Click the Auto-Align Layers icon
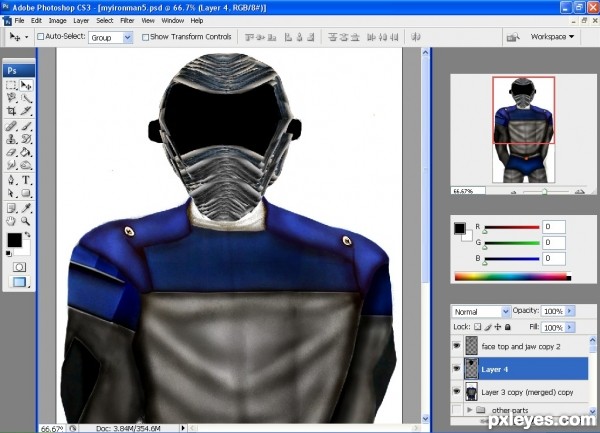 (x=416, y=37)
